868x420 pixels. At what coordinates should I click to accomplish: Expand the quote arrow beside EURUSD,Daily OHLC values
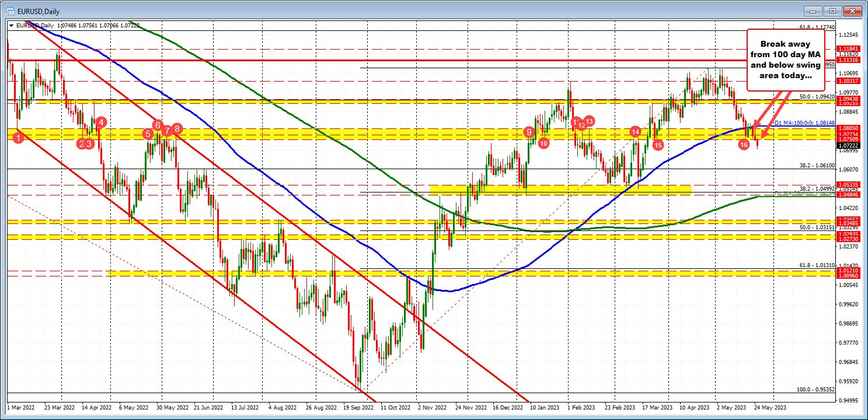pos(12,25)
